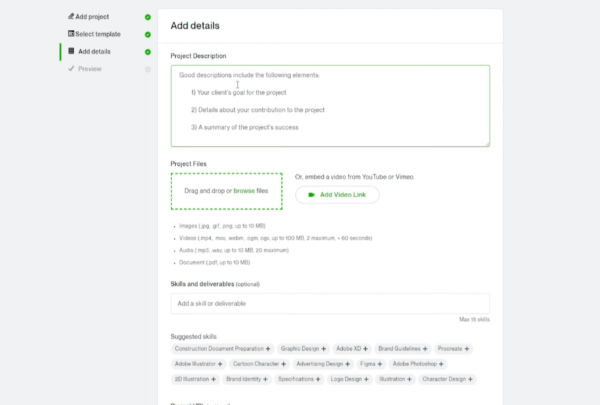Click plus icon on Cartoon Character chip
600x405 pixels.
283,364
